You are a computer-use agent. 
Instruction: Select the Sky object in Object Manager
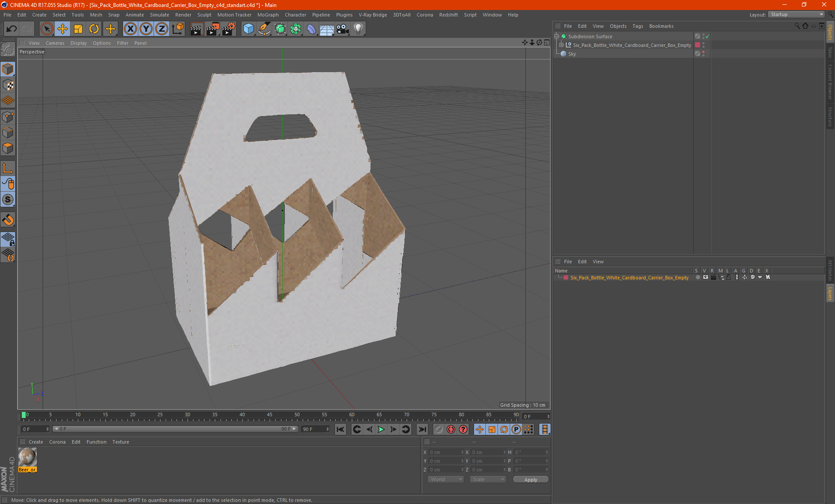point(572,54)
